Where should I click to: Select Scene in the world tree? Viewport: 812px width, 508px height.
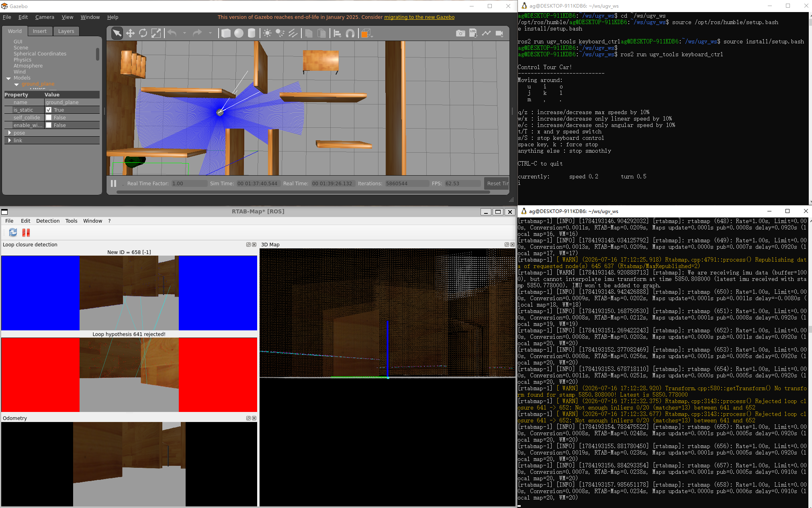(x=21, y=47)
